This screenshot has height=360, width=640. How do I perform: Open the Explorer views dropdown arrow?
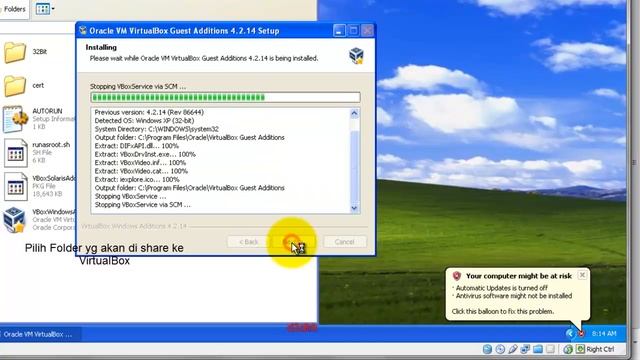[x=53, y=9]
